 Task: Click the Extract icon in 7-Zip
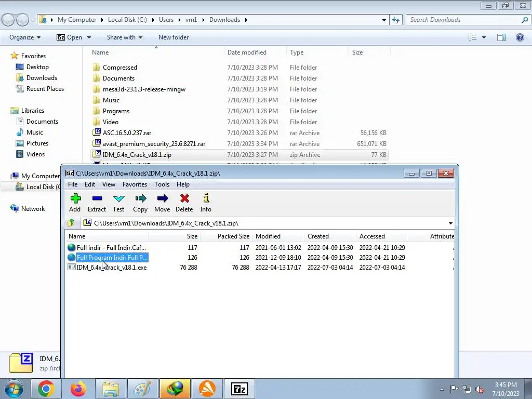point(97,198)
